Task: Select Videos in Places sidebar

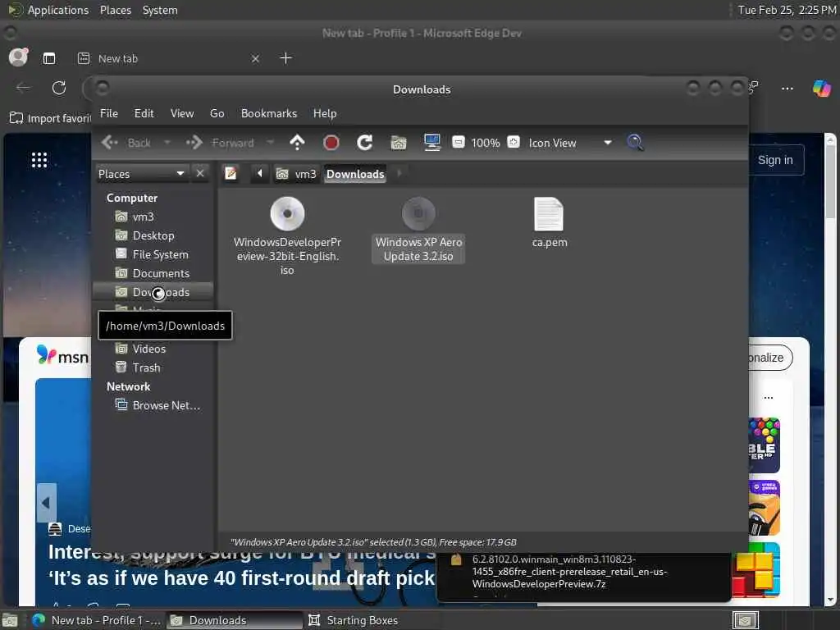Action: coord(153,349)
